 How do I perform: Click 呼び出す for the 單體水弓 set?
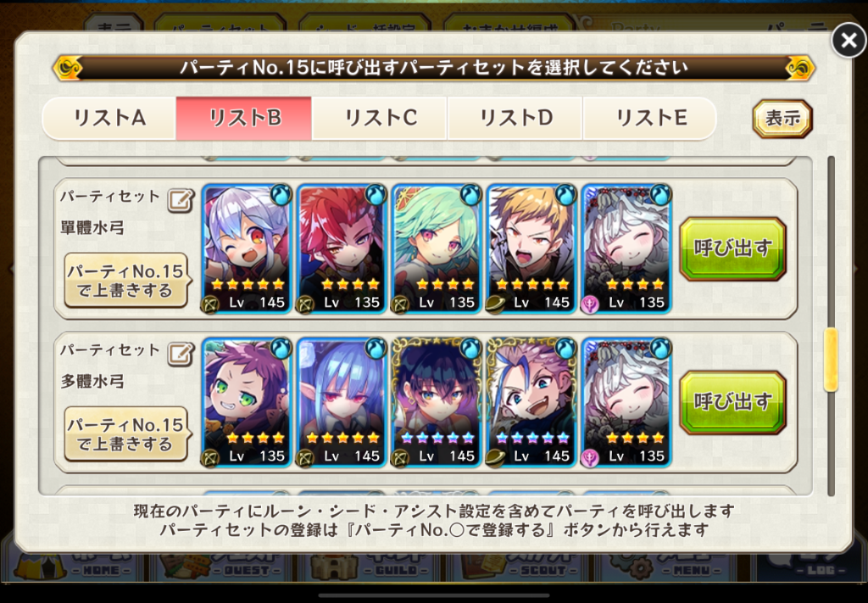[733, 248]
